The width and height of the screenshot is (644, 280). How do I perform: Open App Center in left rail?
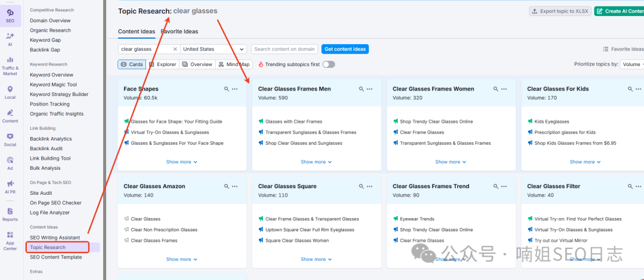coord(10,241)
